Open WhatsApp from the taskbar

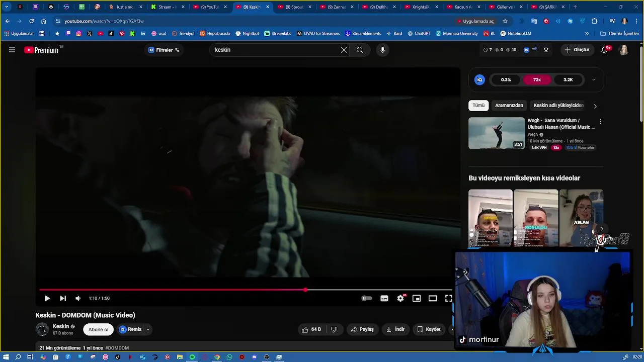[x=229, y=357]
